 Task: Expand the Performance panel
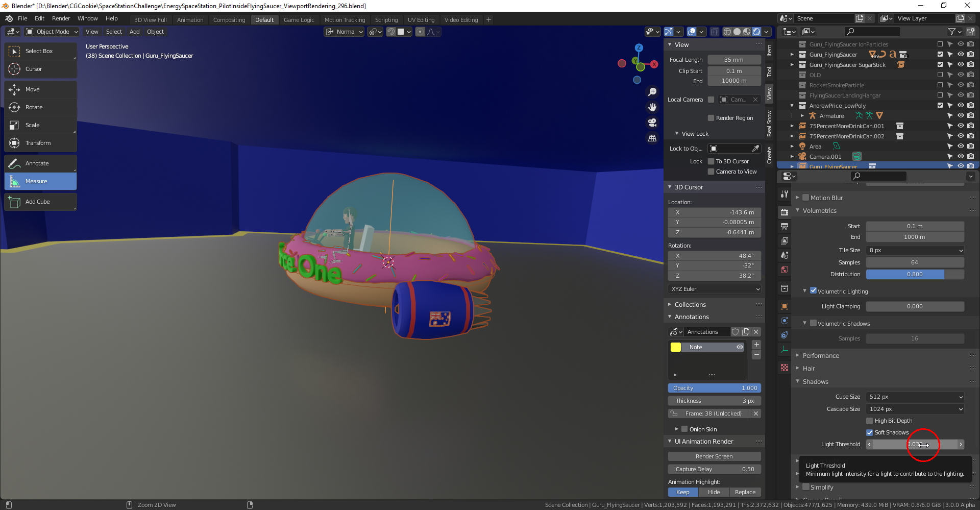coord(820,356)
